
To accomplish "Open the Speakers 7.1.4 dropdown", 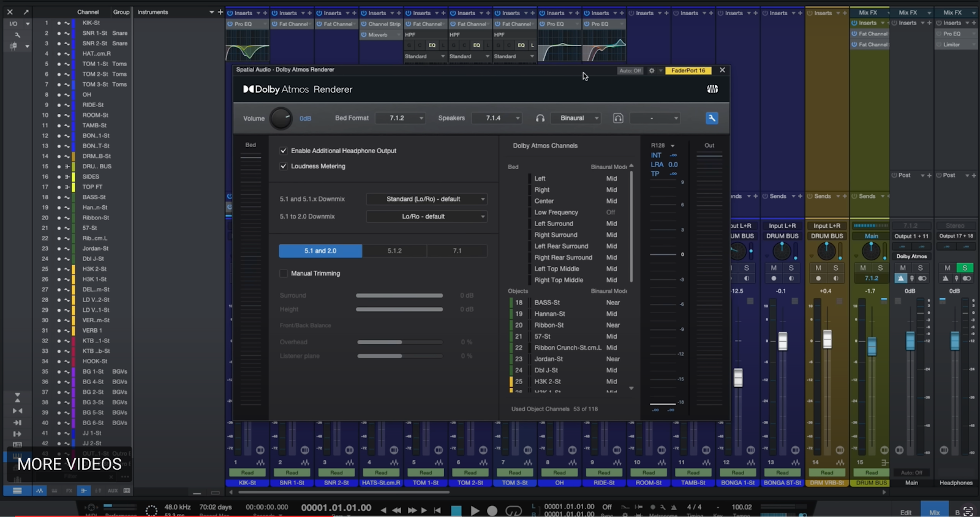I will [496, 118].
